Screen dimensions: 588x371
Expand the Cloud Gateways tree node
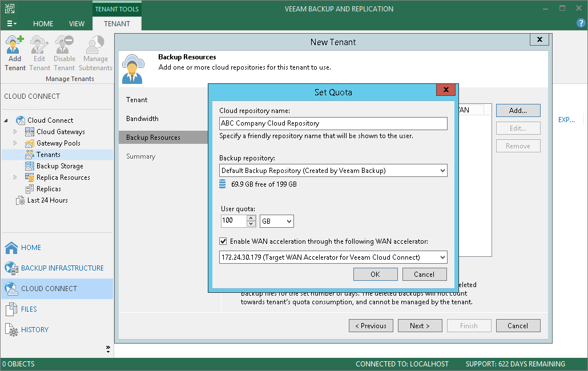click(x=15, y=132)
